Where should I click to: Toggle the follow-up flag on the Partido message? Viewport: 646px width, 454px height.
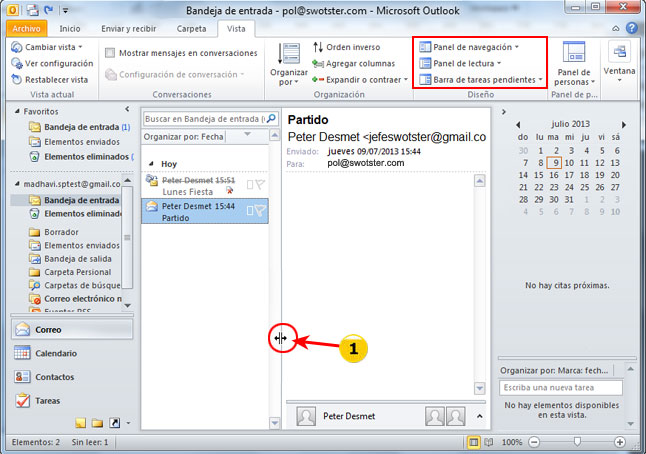[260, 211]
